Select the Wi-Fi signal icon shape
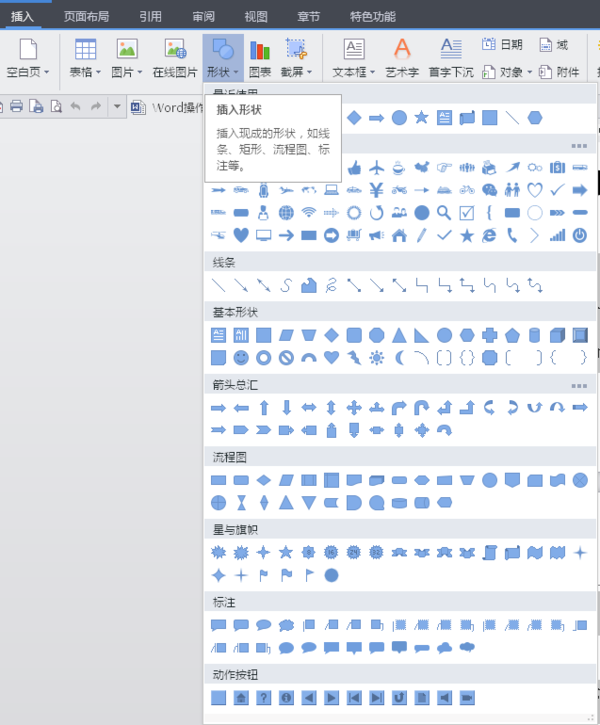The image size is (600, 725). pyautogui.click(x=308, y=213)
